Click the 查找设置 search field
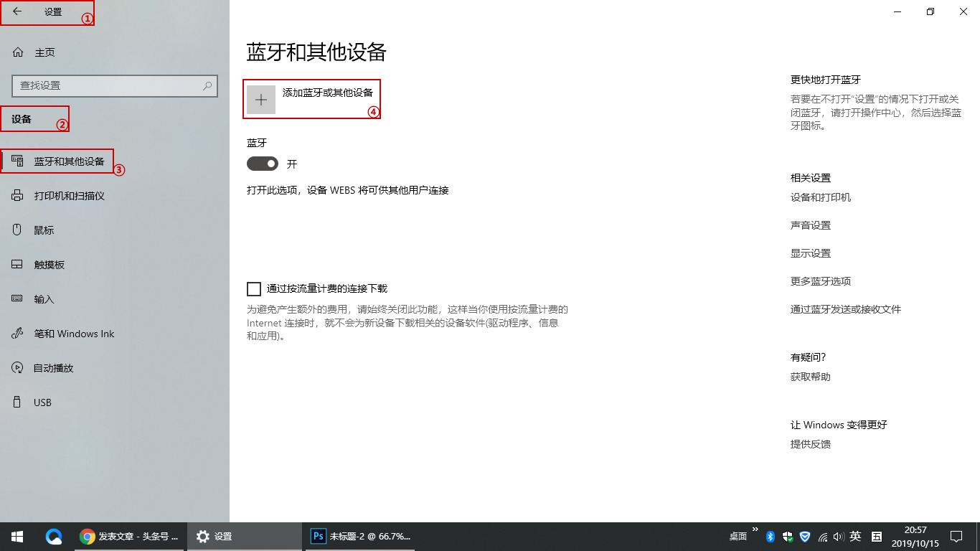Viewport: 980px width, 551px height. pyautogui.click(x=114, y=85)
